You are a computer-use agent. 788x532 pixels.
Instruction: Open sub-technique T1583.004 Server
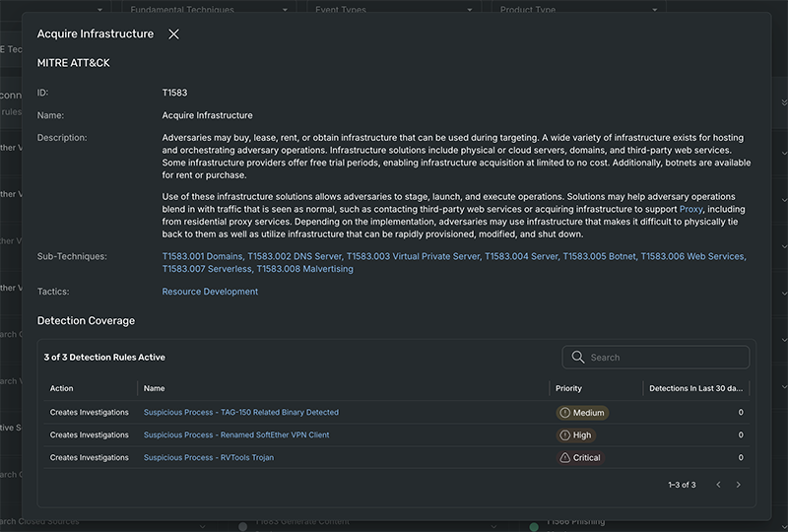(521, 256)
